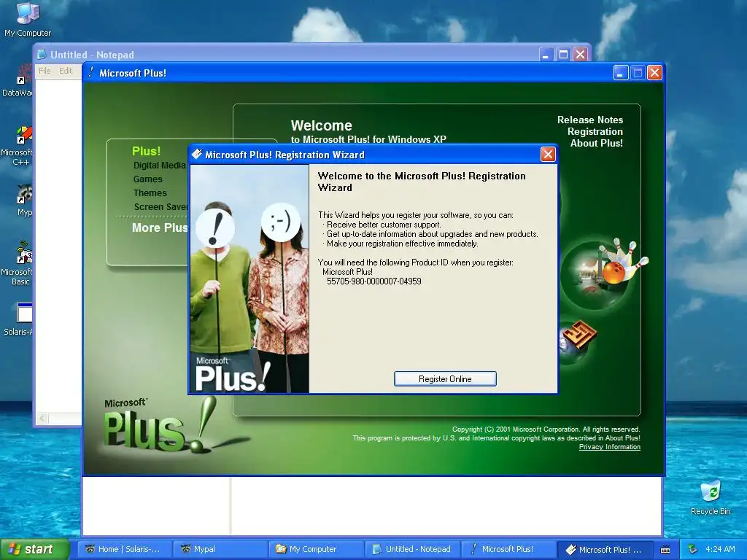Click the Plus! heading in the side panel

point(146,151)
